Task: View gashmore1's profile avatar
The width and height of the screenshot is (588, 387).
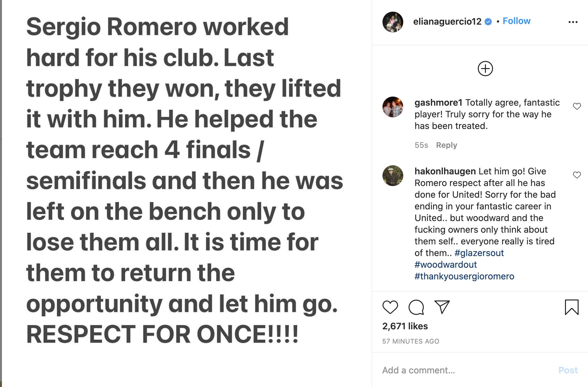Action: click(x=393, y=107)
